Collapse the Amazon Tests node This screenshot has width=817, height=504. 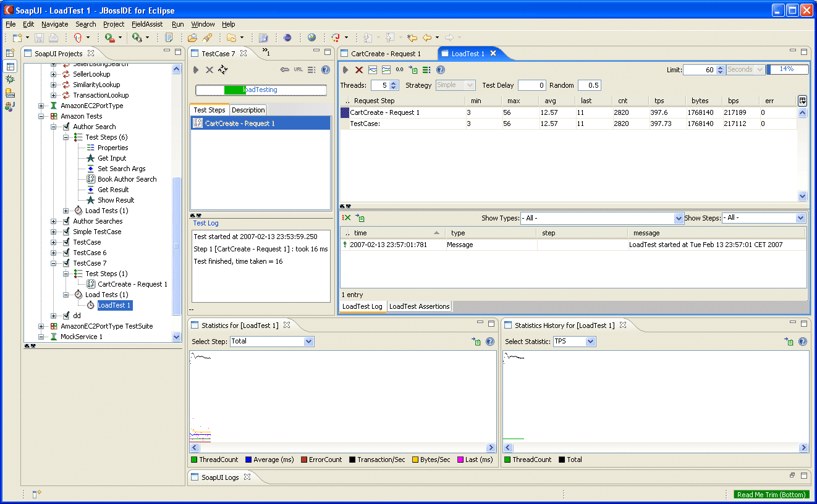coord(40,115)
